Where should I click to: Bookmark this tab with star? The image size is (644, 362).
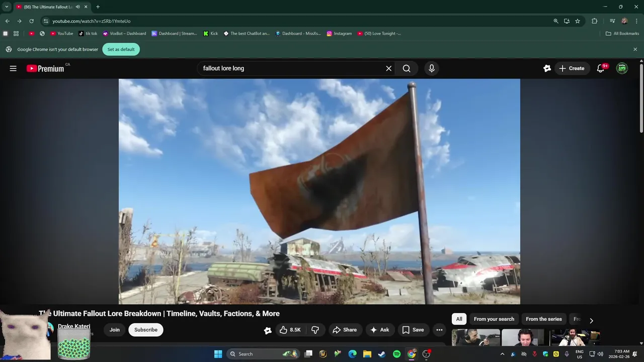(578, 21)
